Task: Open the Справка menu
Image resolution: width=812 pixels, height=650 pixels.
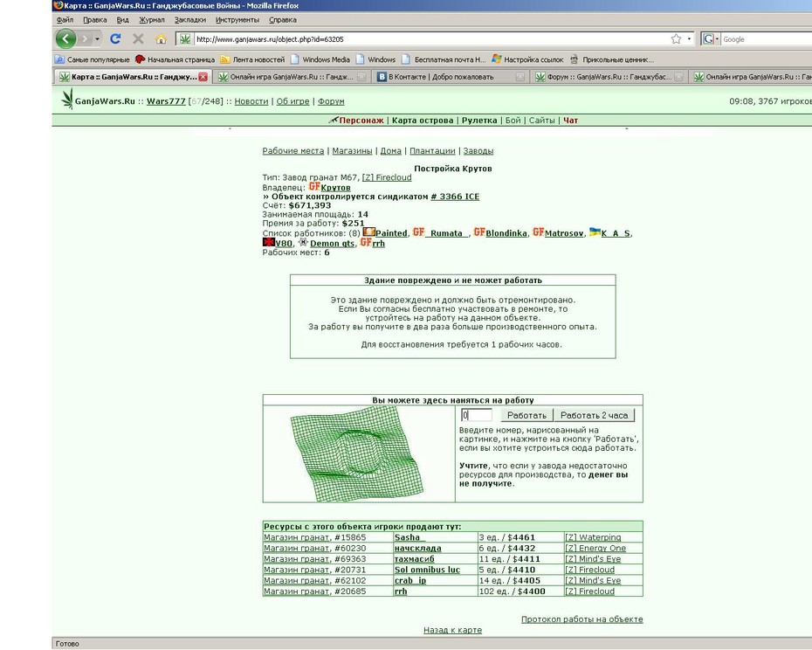Action: [283, 20]
